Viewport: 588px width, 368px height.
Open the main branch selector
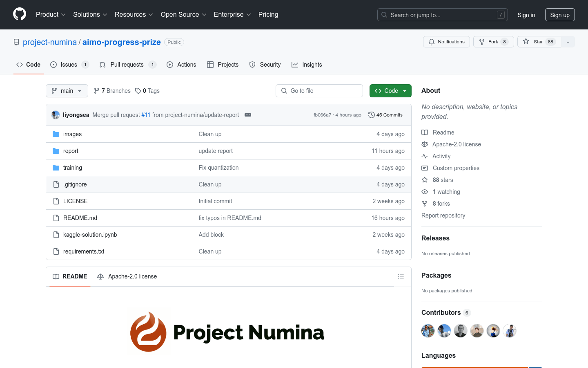(67, 91)
